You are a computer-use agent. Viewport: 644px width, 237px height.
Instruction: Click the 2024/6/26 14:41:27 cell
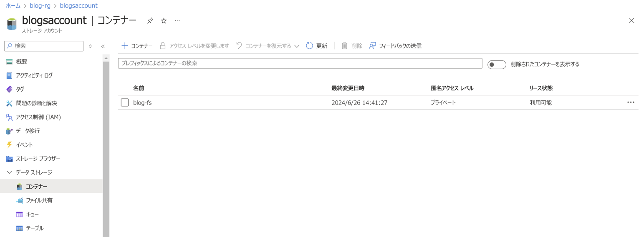pos(359,102)
